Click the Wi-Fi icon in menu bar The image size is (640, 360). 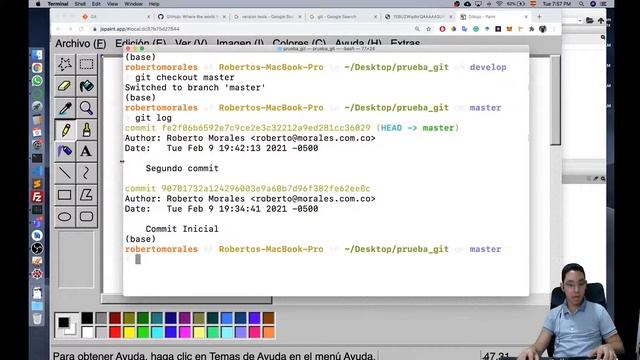click(499, 4)
